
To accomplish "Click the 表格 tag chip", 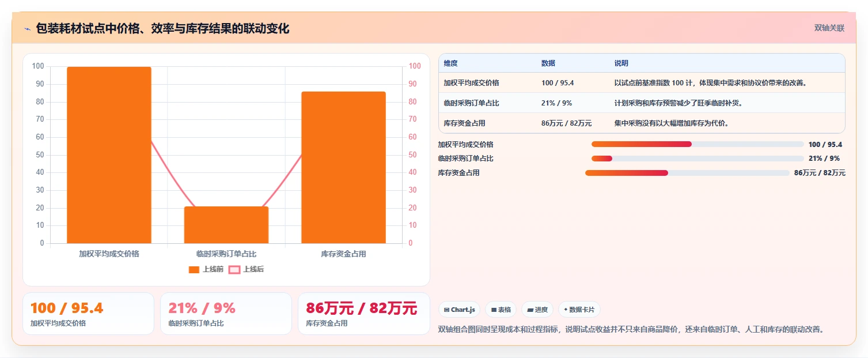I will 501,310.
